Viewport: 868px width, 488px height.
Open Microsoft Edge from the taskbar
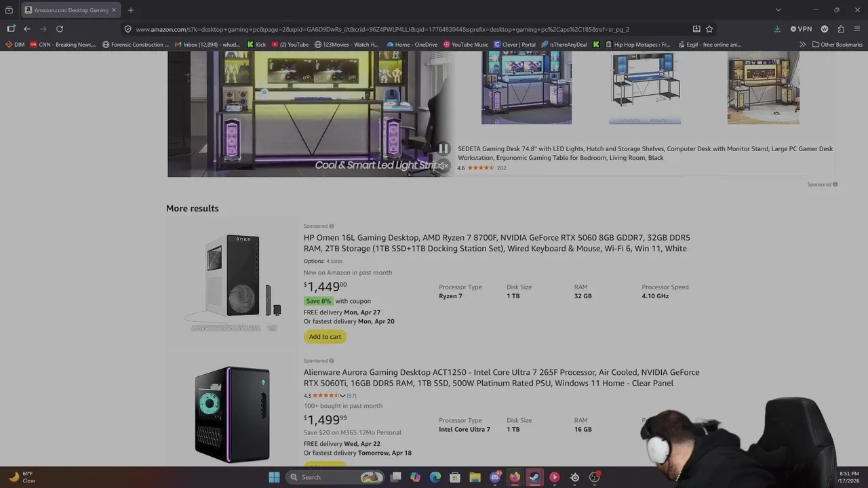(x=435, y=477)
